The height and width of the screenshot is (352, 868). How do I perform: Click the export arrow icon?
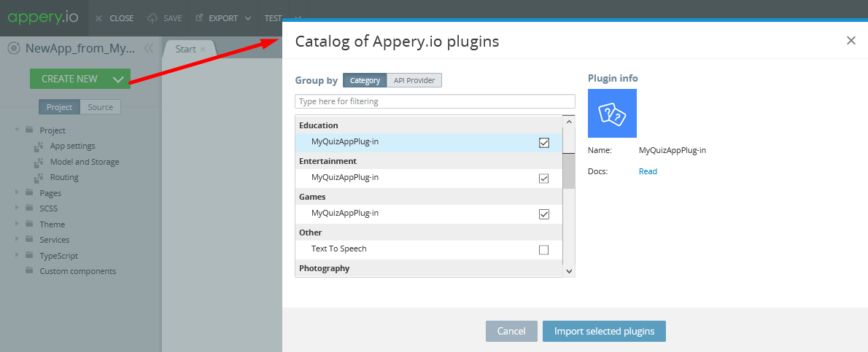(198, 17)
